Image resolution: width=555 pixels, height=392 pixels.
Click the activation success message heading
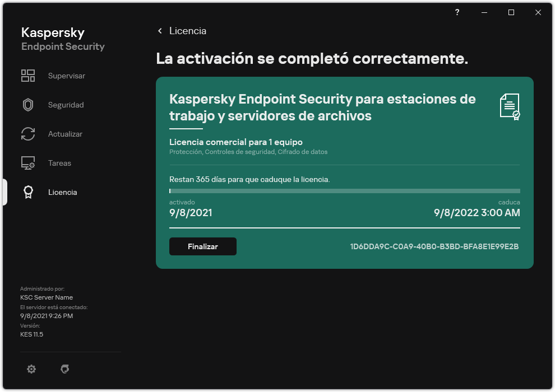coord(311,54)
